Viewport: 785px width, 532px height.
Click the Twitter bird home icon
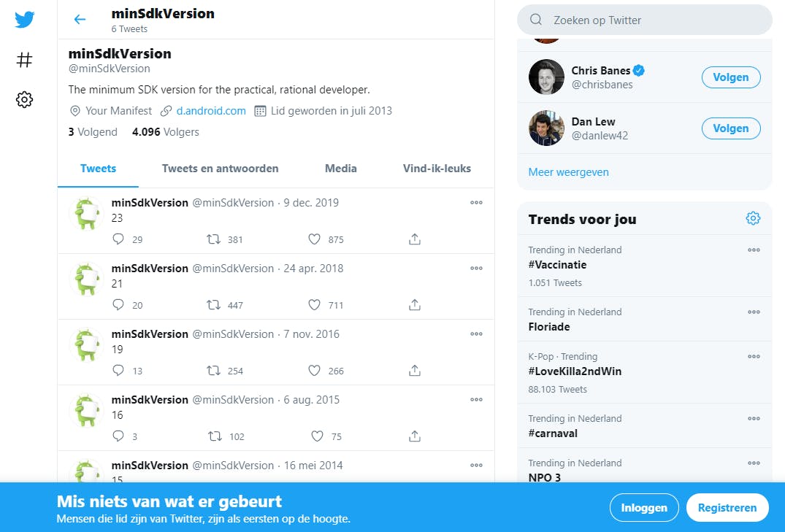coord(24,20)
